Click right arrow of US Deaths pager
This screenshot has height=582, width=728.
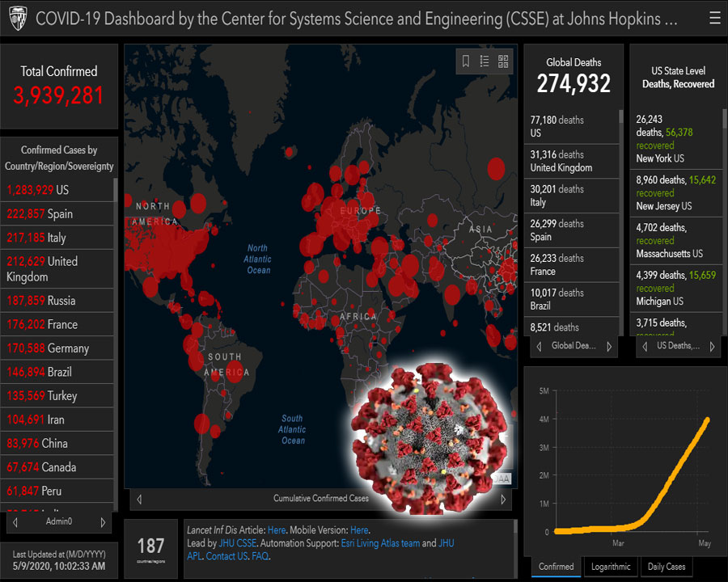tap(712, 346)
